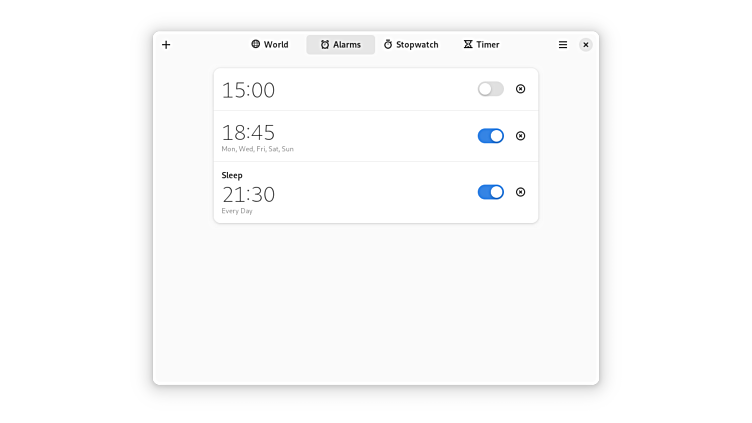Click the Mon, Wed, Fri, Sat, Sun repeat text
This screenshot has width=752, height=423.
(x=258, y=149)
